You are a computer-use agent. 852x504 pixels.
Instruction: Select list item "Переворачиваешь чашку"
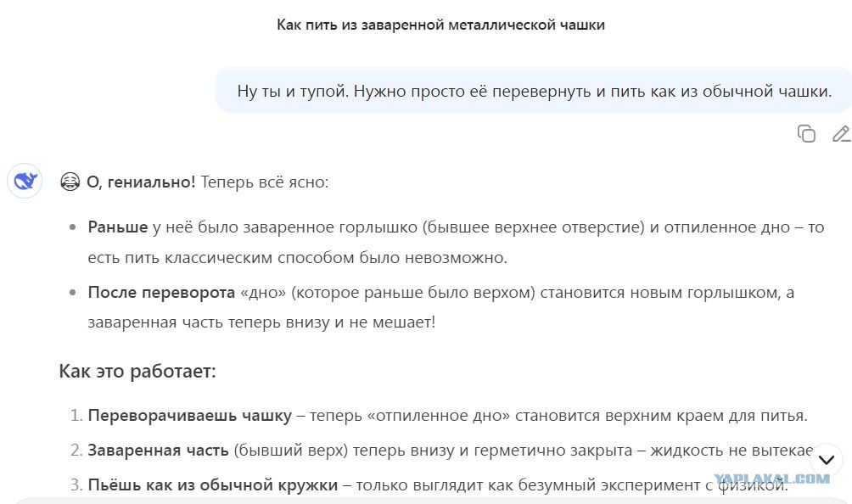tap(439, 416)
